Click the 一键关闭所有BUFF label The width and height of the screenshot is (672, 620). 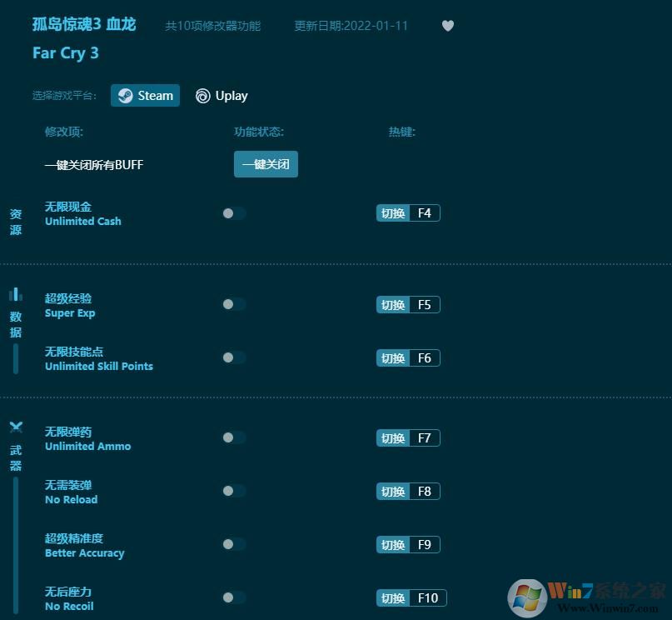coord(94,165)
